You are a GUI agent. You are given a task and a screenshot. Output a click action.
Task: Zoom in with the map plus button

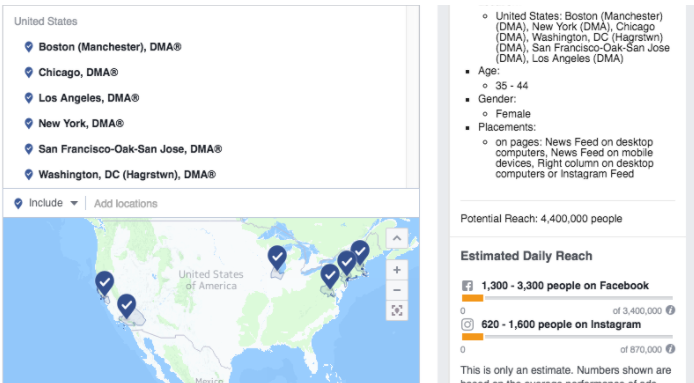[x=397, y=270]
